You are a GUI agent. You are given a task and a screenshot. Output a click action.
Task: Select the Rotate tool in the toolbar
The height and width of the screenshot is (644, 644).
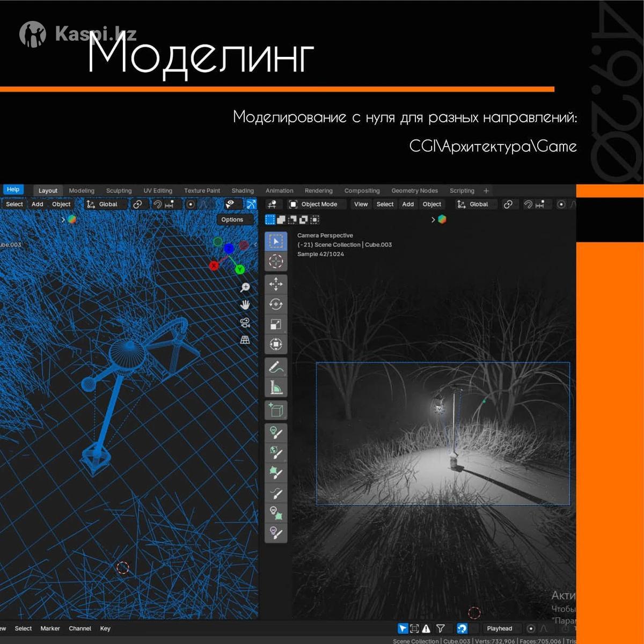click(276, 304)
